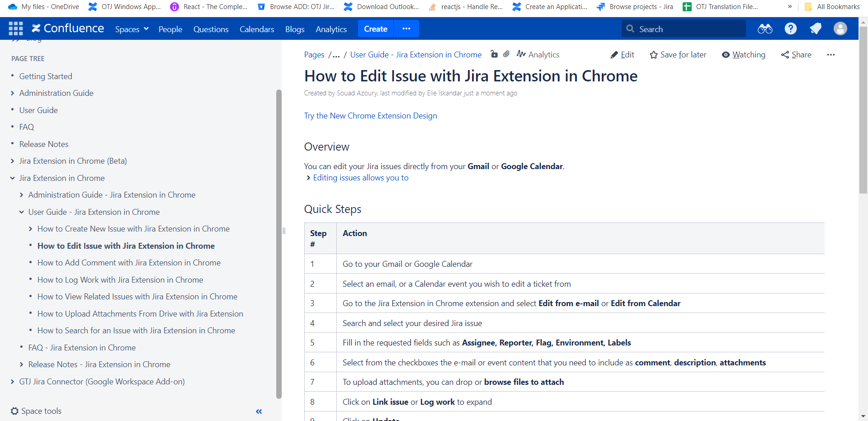Click the Confluence search field

683,29
